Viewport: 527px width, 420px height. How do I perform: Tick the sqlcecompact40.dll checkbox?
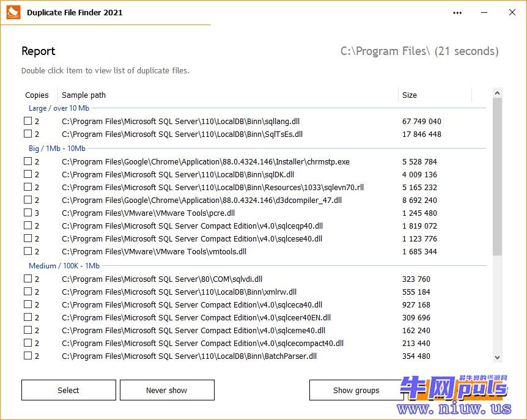pyautogui.click(x=28, y=342)
